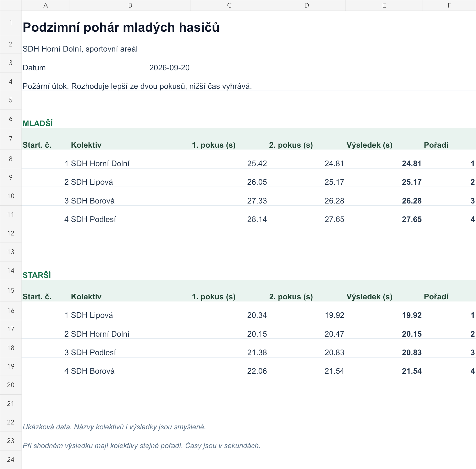Viewport: 476px width, 469px height.
Task: Click first attempt value 25.42
Action: click(257, 163)
